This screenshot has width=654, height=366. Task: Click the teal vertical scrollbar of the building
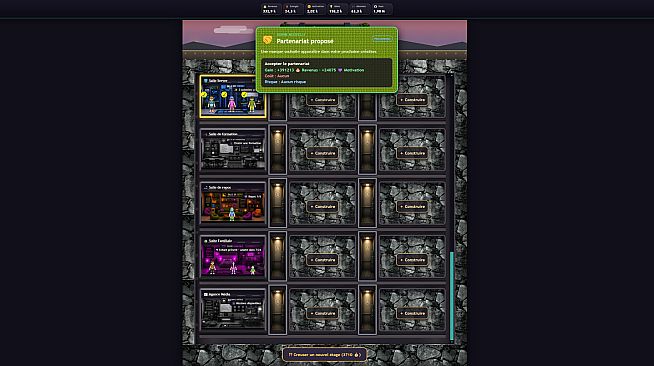click(452, 296)
